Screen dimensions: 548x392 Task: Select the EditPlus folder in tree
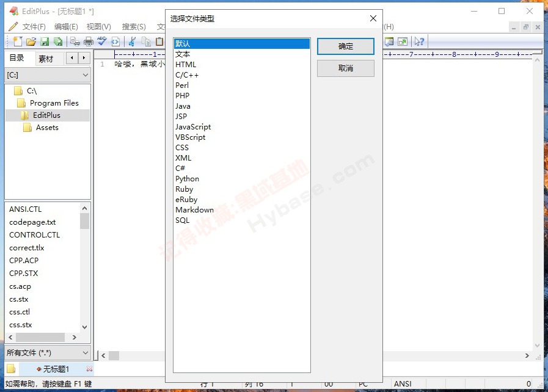[48, 115]
